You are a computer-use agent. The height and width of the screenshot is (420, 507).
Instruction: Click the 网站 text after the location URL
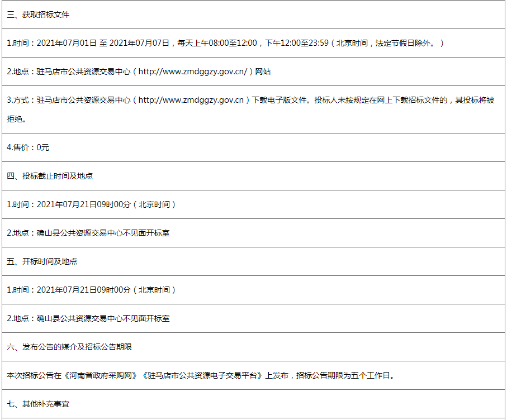click(263, 71)
